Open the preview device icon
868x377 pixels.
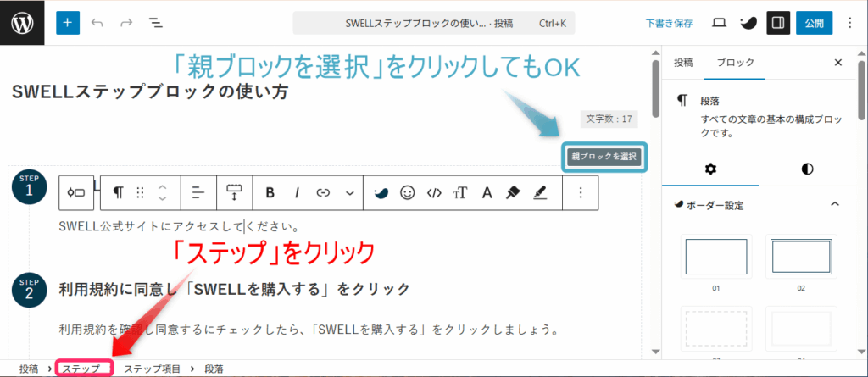click(x=719, y=23)
